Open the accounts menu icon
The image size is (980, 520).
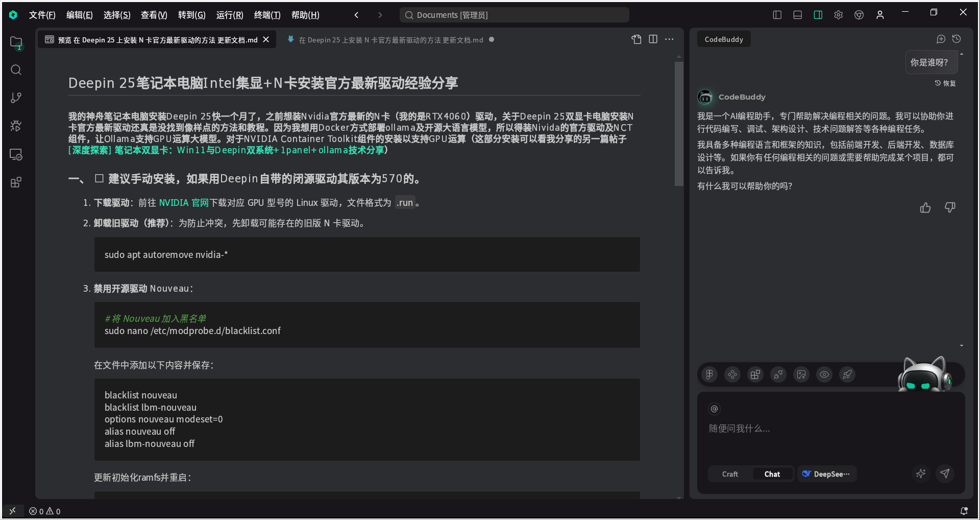pos(880,15)
